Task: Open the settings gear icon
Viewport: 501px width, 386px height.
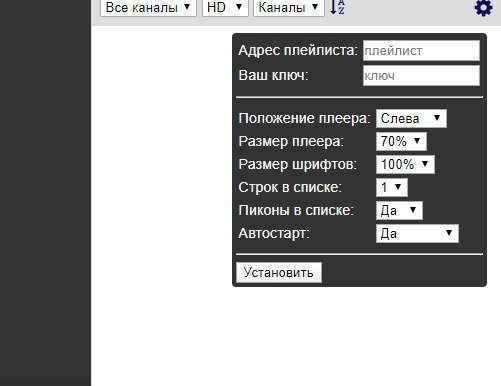Action: 483,7
